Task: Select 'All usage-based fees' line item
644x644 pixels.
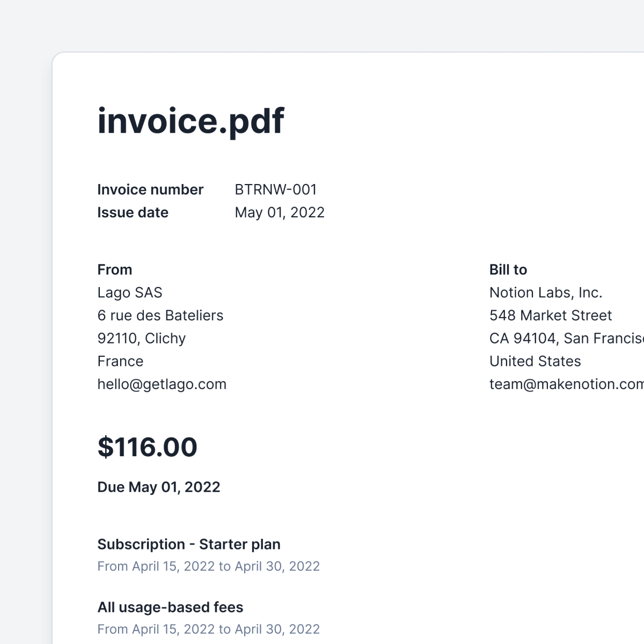Action: [x=170, y=607]
